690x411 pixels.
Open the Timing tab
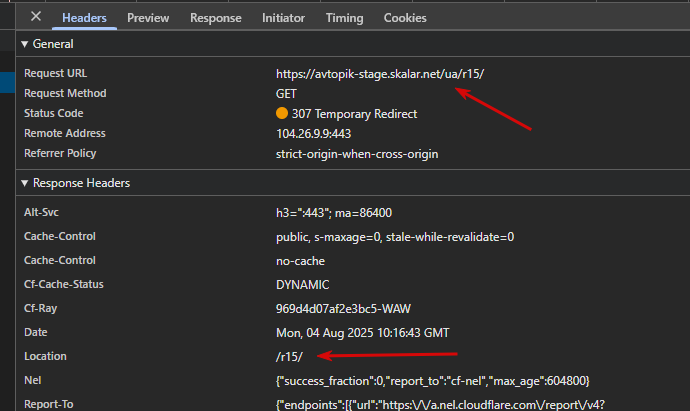345,18
